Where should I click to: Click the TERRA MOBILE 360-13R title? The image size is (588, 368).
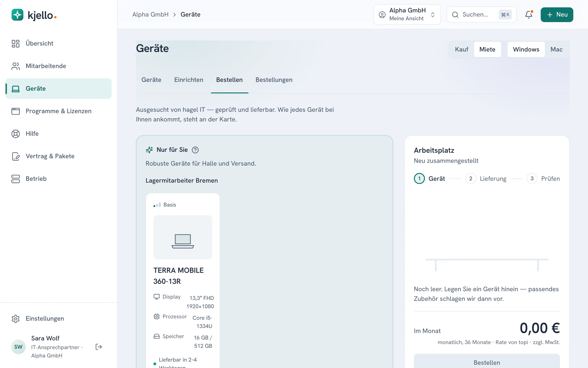[x=179, y=276]
